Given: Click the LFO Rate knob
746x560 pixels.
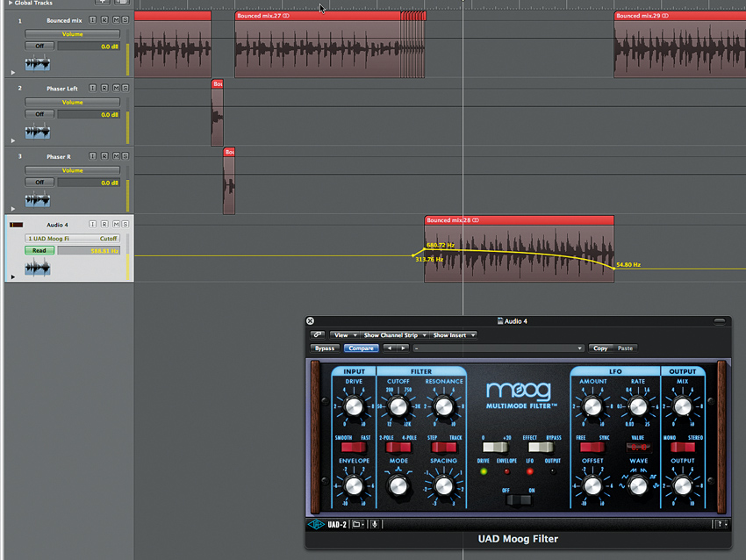Looking at the screenshot, I should coord(638,406).
